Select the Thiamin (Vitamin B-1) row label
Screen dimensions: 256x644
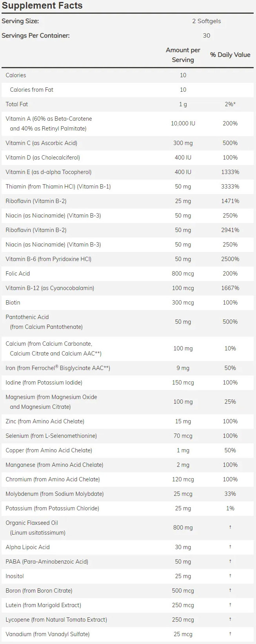pyautogui.click(x=58, y=187)
